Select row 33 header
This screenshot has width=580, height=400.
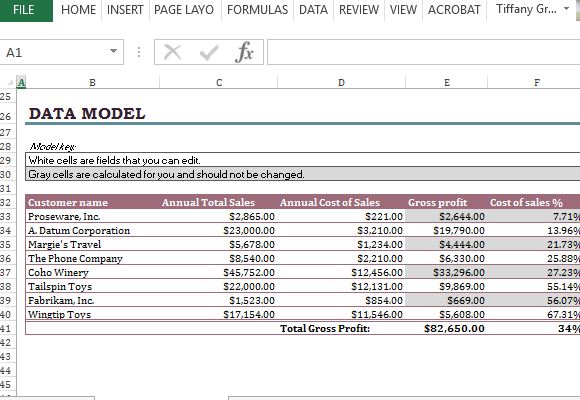click(7, 216)
